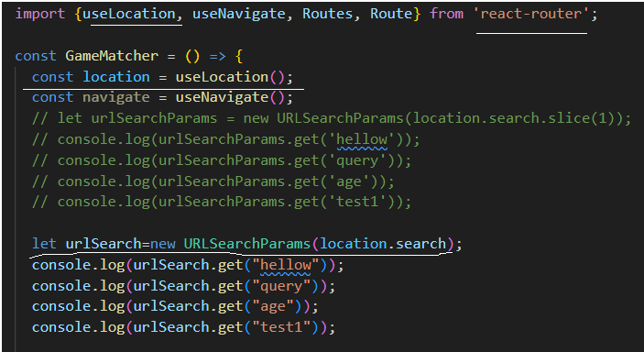This screenshot has width=644, height=352.
Task: Click commented console.log get('age') line
Action: [x=213, y=181]
